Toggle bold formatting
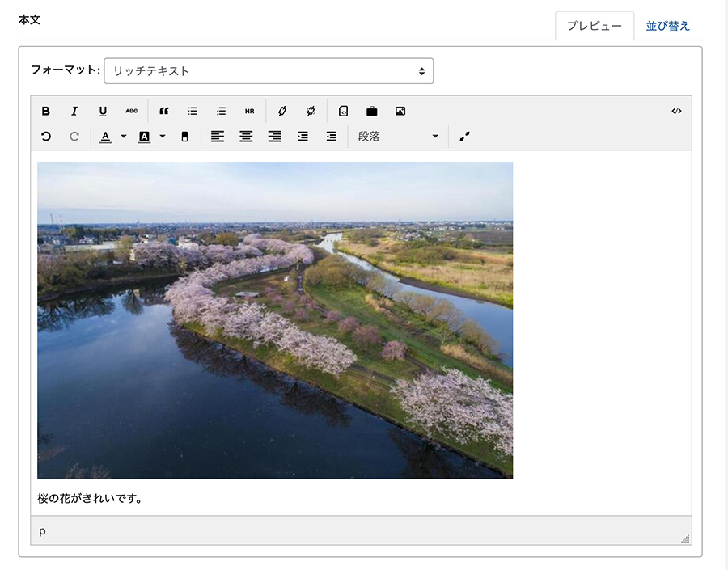The height and width of the screenshot is (570, 728). click(x=45, y=111)
